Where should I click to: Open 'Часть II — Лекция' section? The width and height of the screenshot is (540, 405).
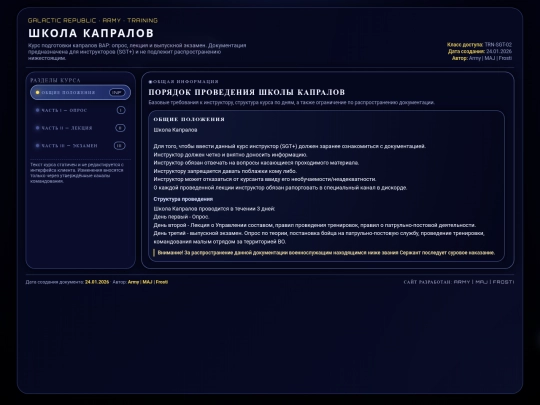(x=80, y=128)
